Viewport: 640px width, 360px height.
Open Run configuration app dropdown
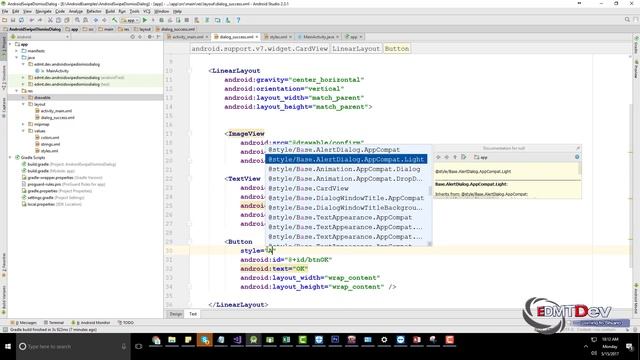pos(130,20)
